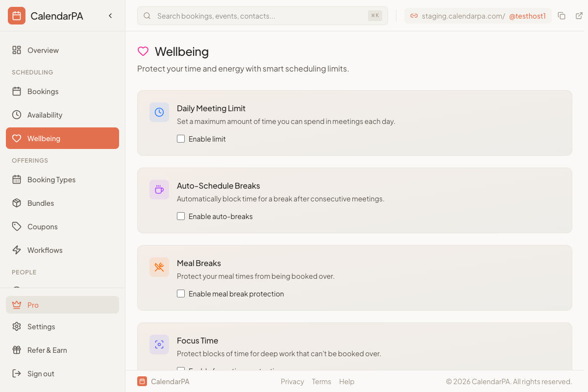Click the @testhost1 profile link
The width and height of the screenshot is (588, 392).
point(528,16)
